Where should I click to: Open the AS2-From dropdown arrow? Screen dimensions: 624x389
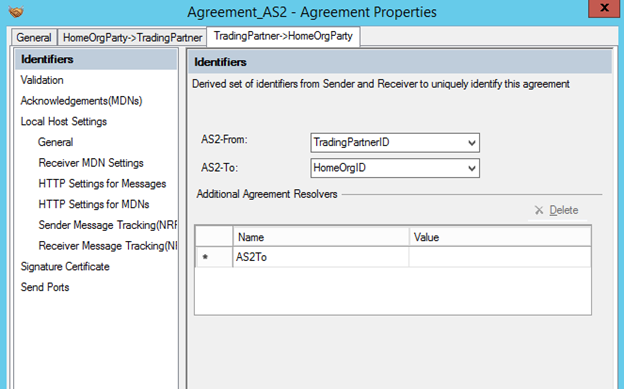[x=472, y=143]
